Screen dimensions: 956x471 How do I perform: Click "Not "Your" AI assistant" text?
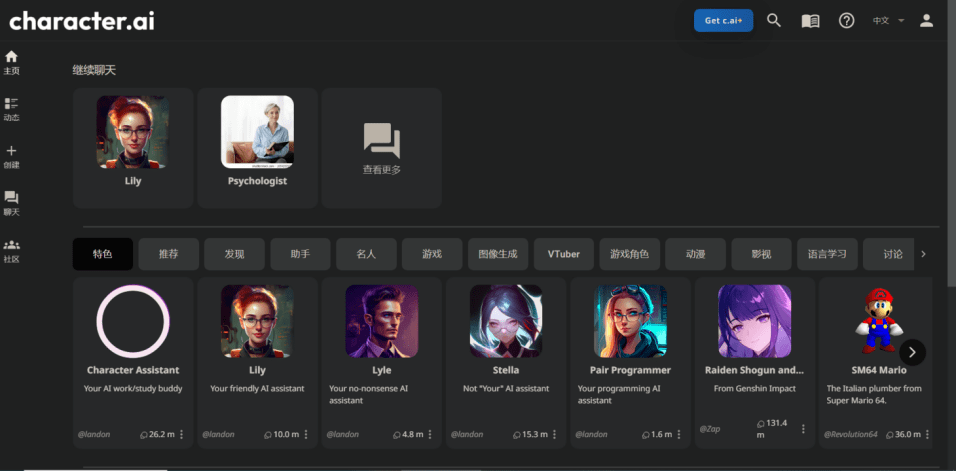[x=506, y=388]
